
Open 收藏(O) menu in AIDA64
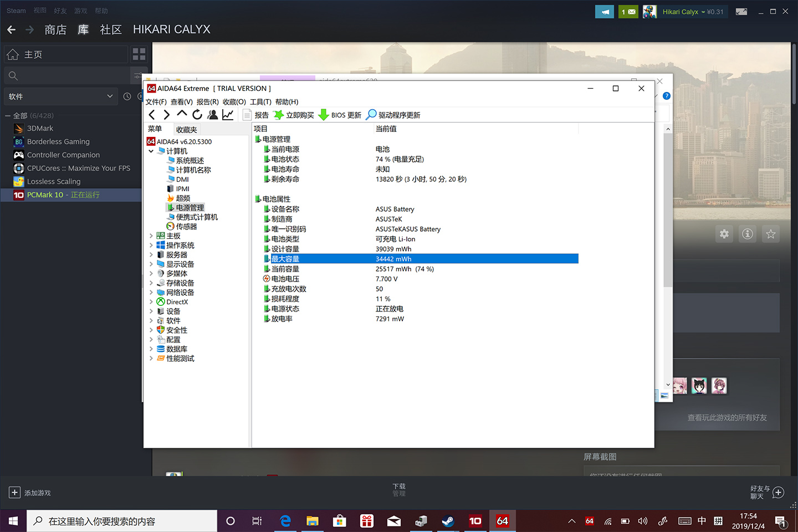click(x=234, y=102)
